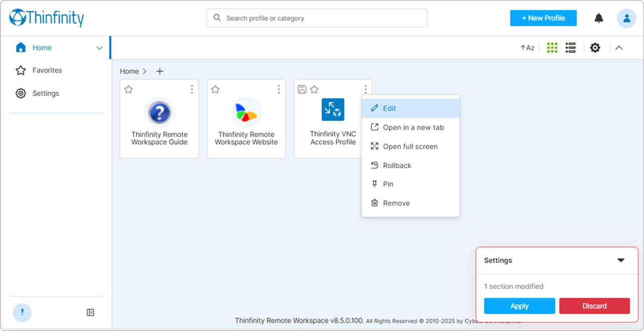Viewport: 644px width, 331px height.
Task: Collapse the toolbar with the up chevron
Action: (619, 48)
